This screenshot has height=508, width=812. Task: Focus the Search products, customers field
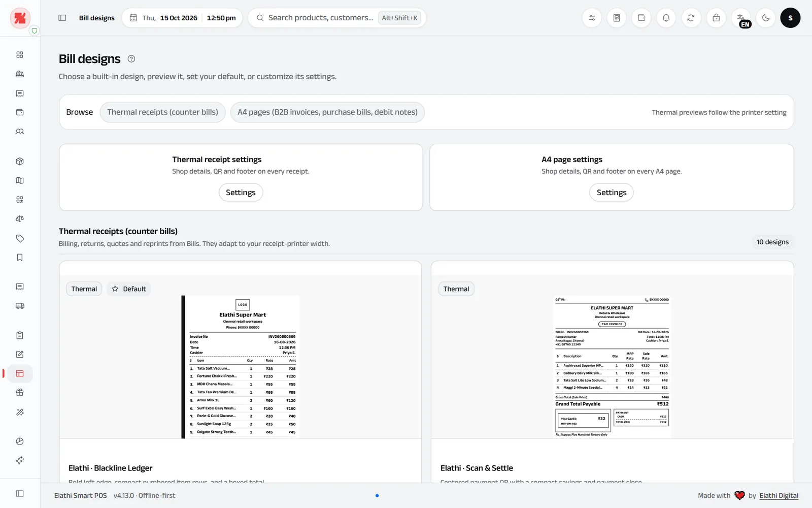(x=337, y=18)
